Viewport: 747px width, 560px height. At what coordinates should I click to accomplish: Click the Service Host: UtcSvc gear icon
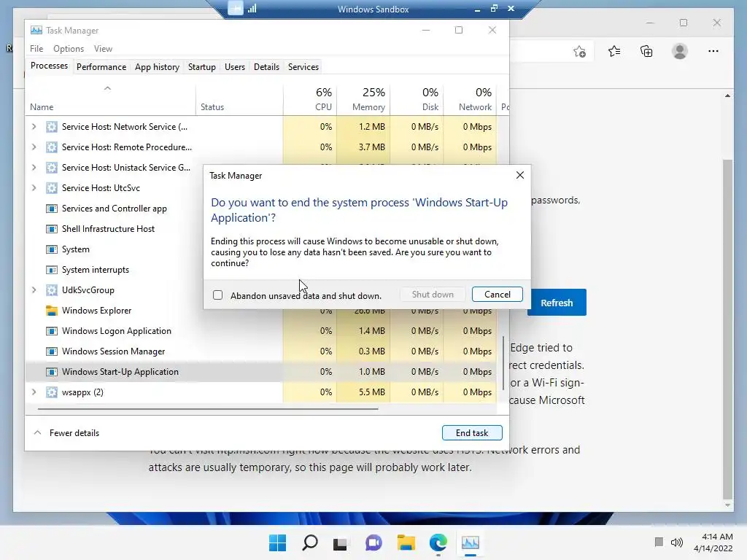coord(52,188)
